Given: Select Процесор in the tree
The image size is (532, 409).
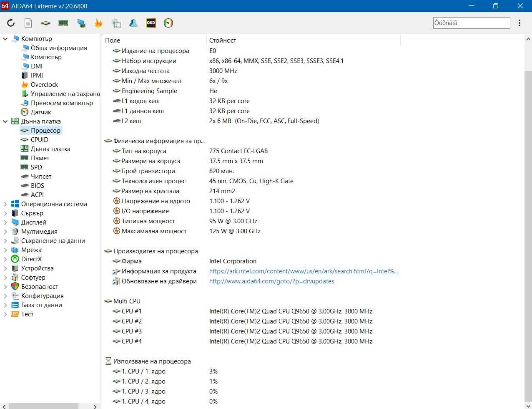Looking at the screenshot, I should point(45,131).
